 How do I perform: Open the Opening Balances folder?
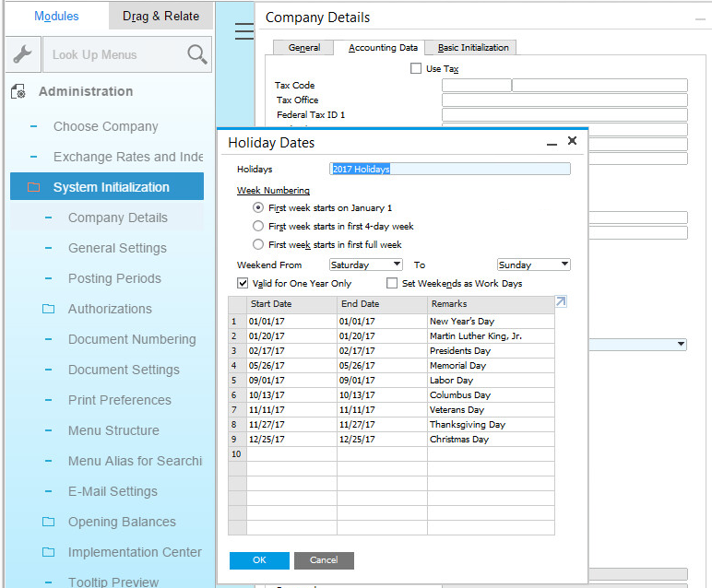[x=48, y=522]
